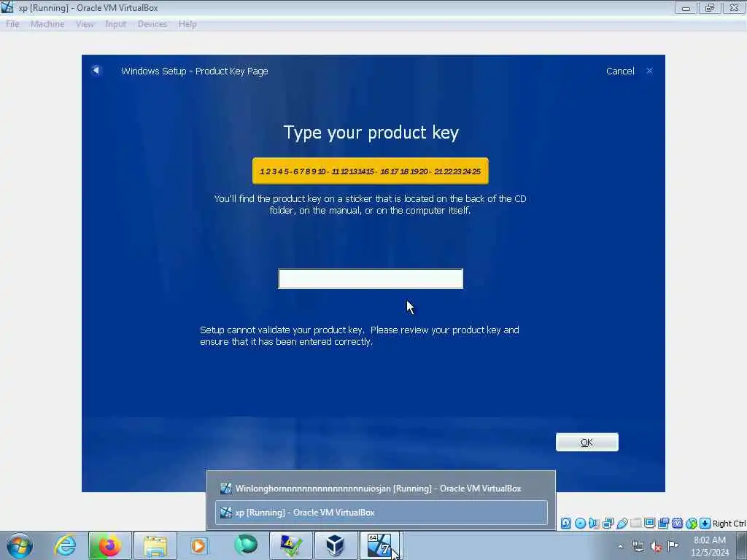
Task: Click the mouse integration status icon
Action: coord(692,524)
